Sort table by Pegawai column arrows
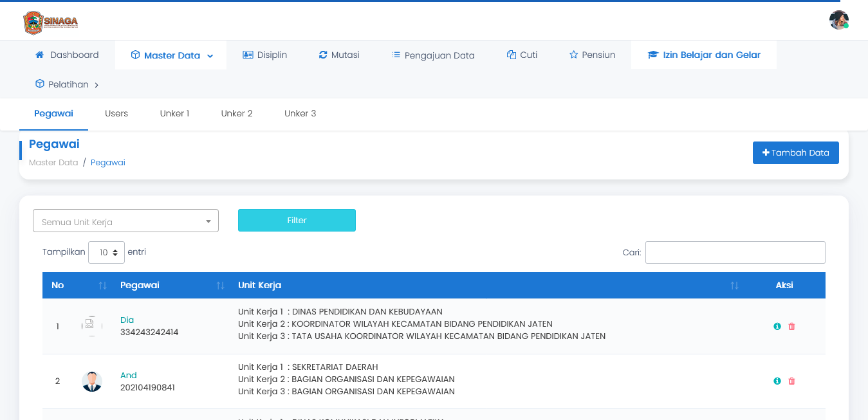Image resolution: width=868 pixels, height=420 pixels. pyautogui.click(x=220, y=286)
